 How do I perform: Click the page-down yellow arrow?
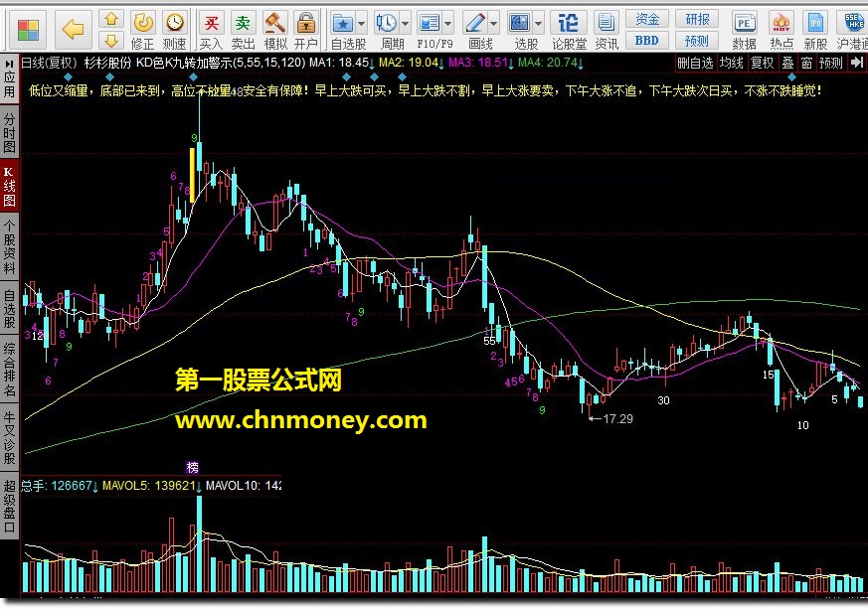coord(111,41)
